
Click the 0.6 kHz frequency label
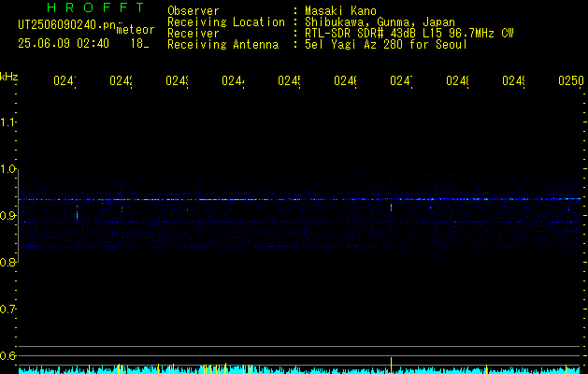click(7, 355)
